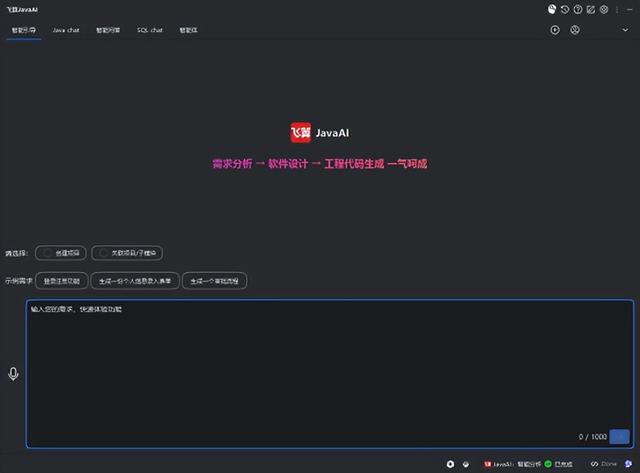
Task: Select the first tab with blue underline
Action: tap(24, 30)
